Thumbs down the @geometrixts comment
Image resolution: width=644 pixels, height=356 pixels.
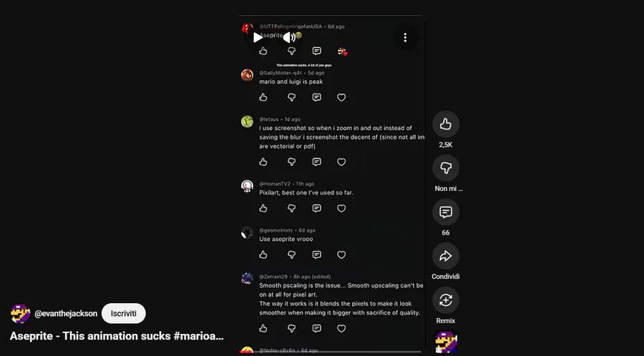coord(292,254)
